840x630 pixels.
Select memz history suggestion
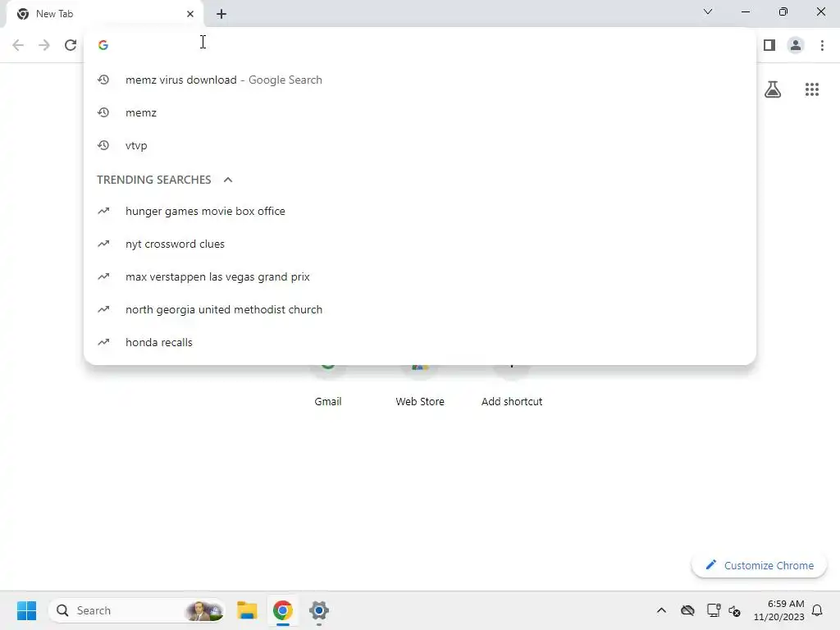click(419, 112)
